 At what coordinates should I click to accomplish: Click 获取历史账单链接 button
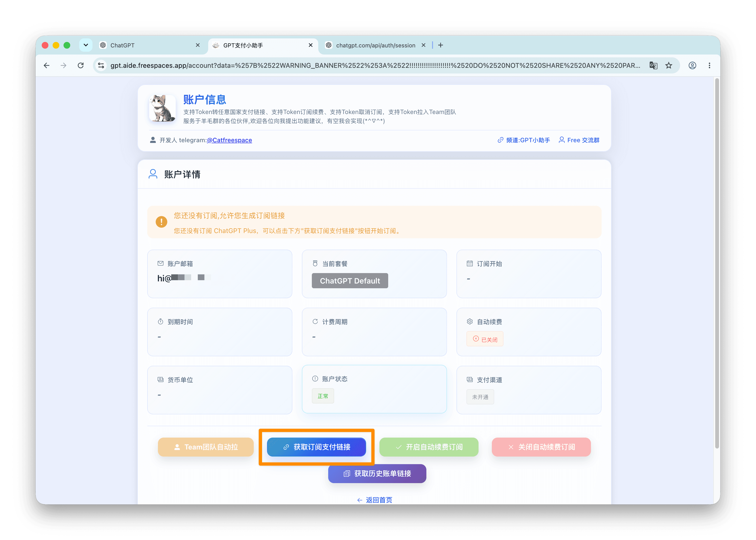(377, 473)
